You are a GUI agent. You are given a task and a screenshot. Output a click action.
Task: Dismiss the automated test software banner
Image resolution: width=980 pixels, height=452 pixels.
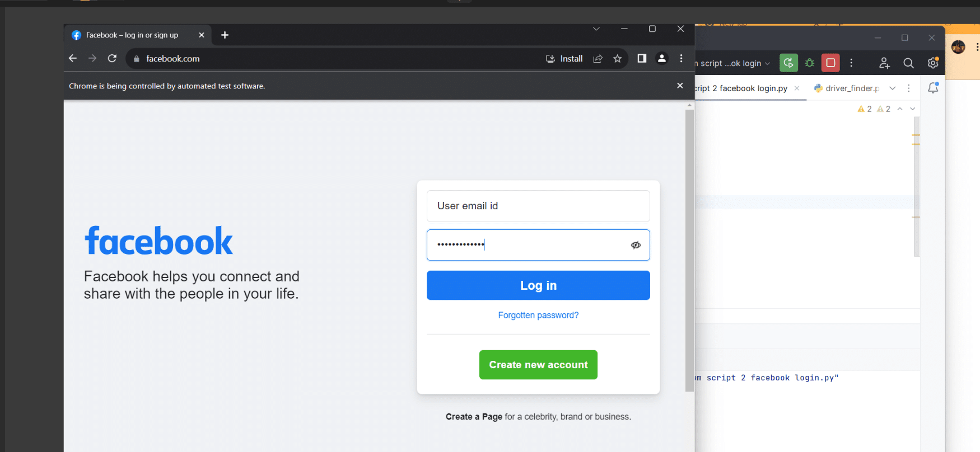click(680, 86)
